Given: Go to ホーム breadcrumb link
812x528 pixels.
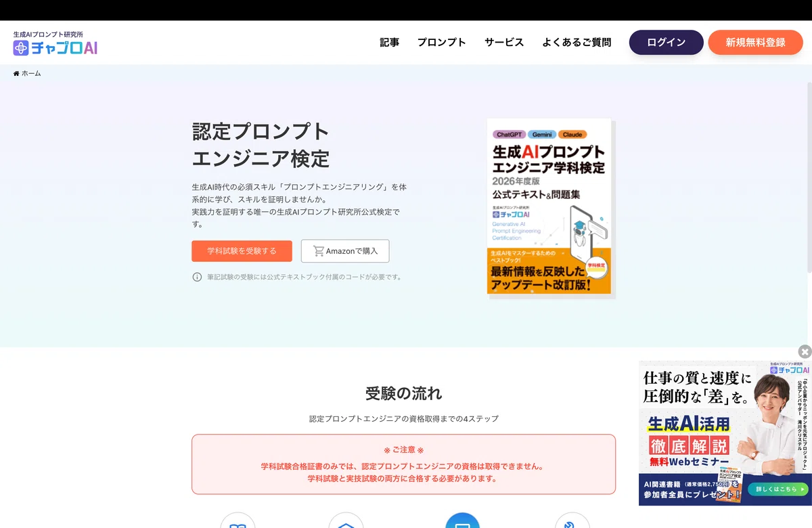Looking at the screenshot, I should pyautogui.click(x=31, y=73).
